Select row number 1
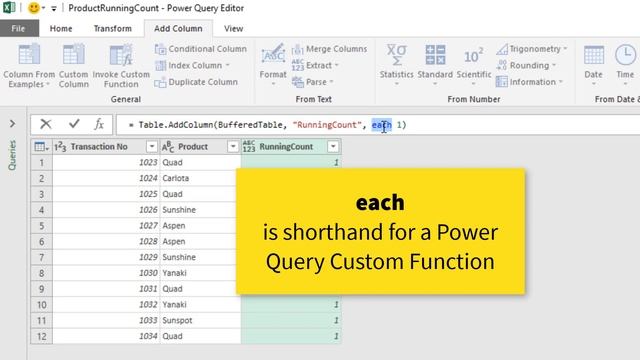This screenshot has height=360, width=640. tap(41, 162)
